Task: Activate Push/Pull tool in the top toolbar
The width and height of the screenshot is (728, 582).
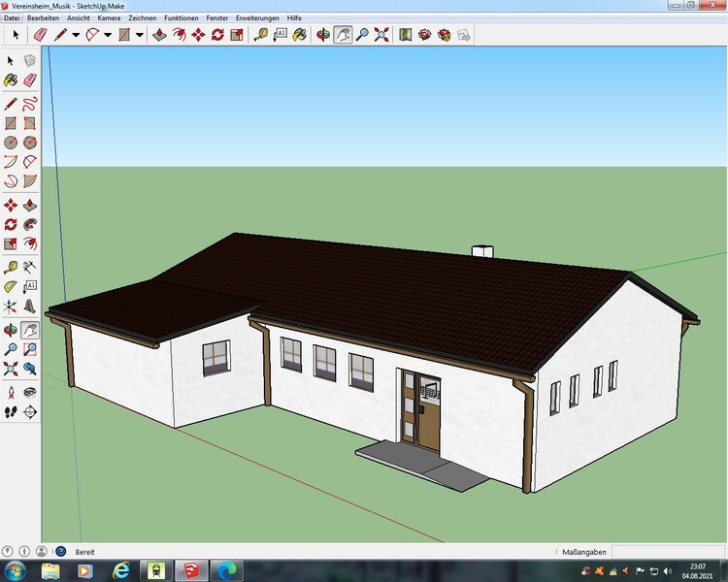Action: click(160, 35)
